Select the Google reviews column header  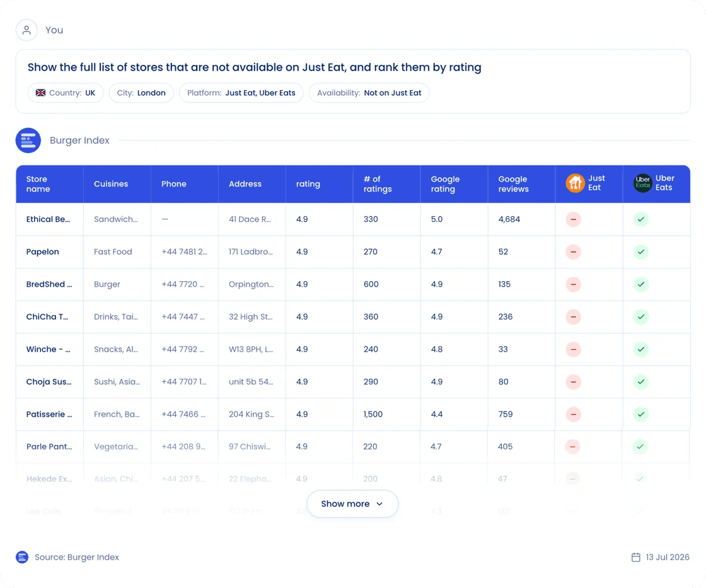[x=513, y=183]
